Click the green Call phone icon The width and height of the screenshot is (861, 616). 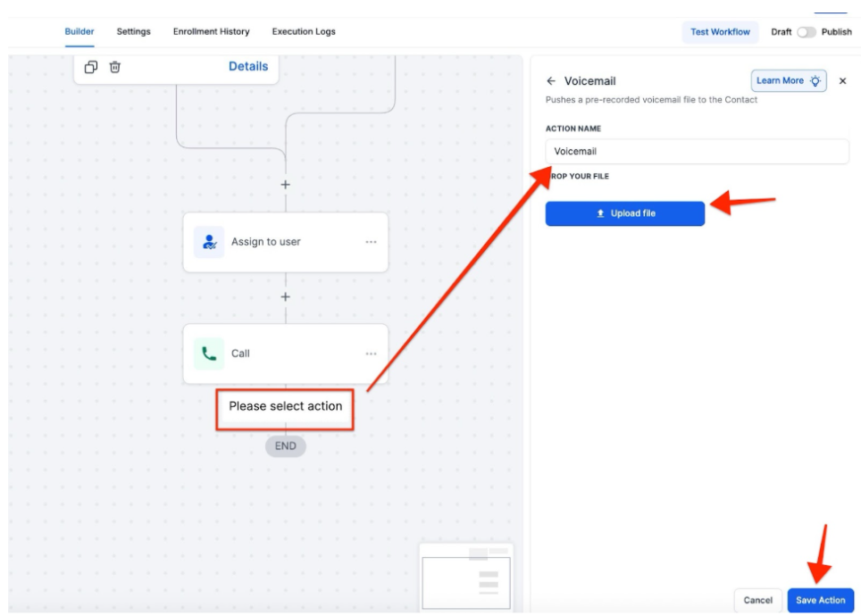click(209, 354)
